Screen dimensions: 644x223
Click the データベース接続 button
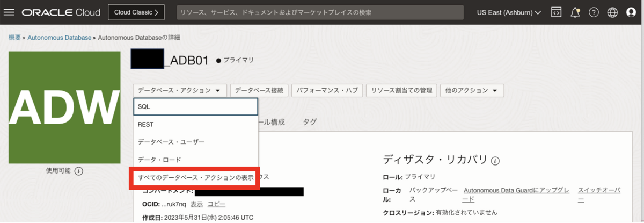coord(260,90)
